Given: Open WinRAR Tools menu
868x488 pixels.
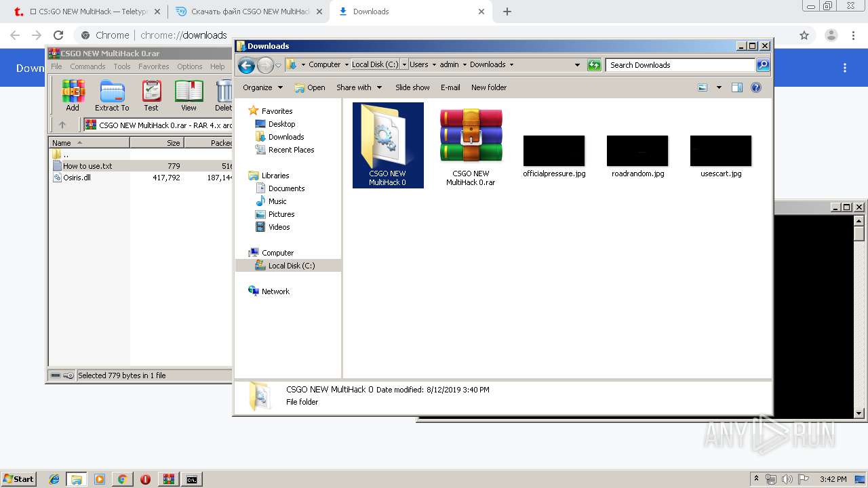Looking at the screenshot, I should (122, 66).
